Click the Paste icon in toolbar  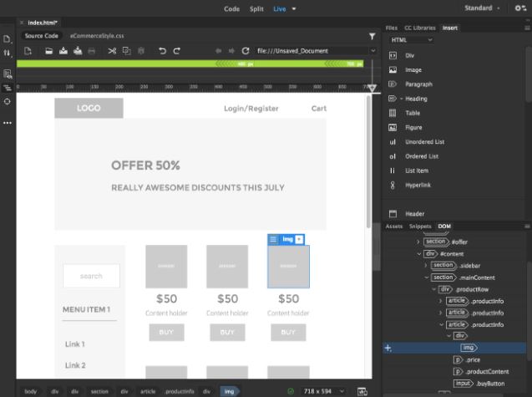coord(141,51)
